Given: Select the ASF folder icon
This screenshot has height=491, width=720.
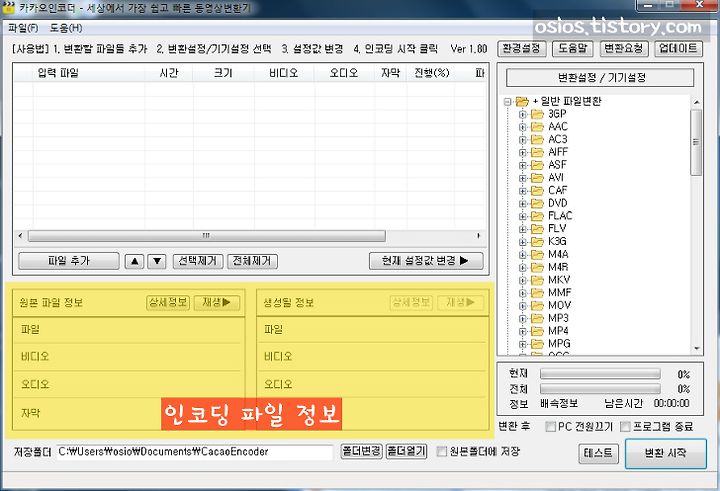Looking at the screenshot, I should 537,165.
